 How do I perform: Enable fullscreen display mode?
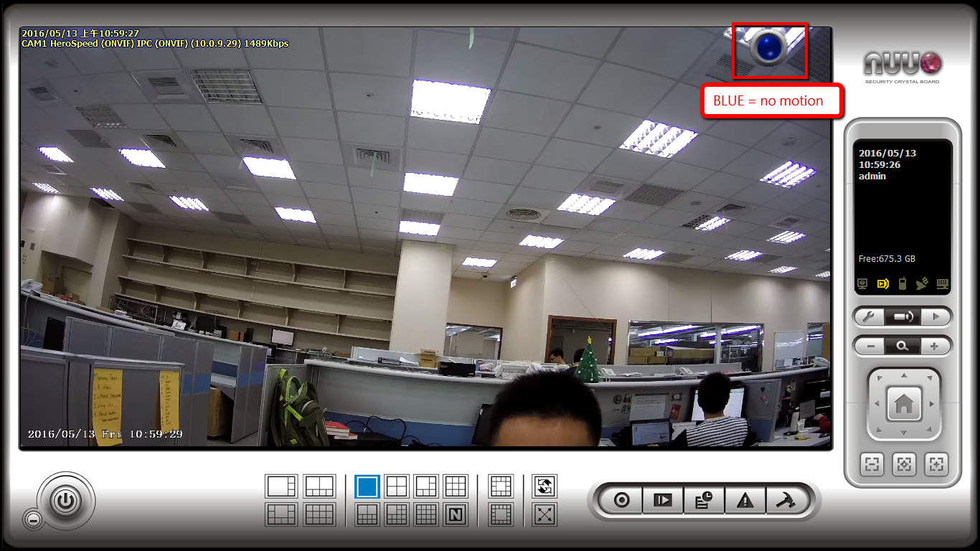(x=543, y=514)
